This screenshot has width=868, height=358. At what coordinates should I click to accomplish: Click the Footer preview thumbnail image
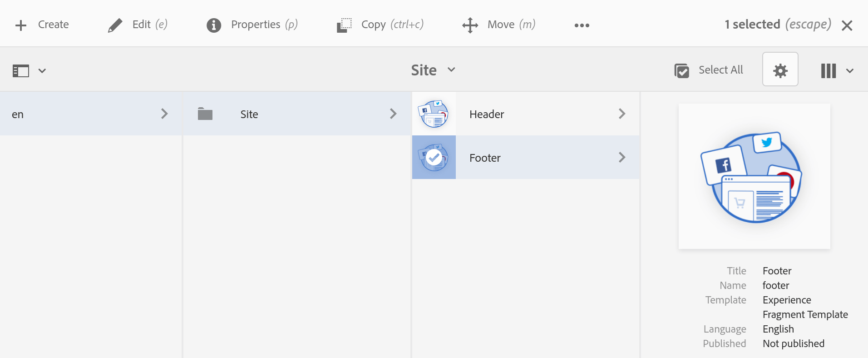(x=754, y=176)
